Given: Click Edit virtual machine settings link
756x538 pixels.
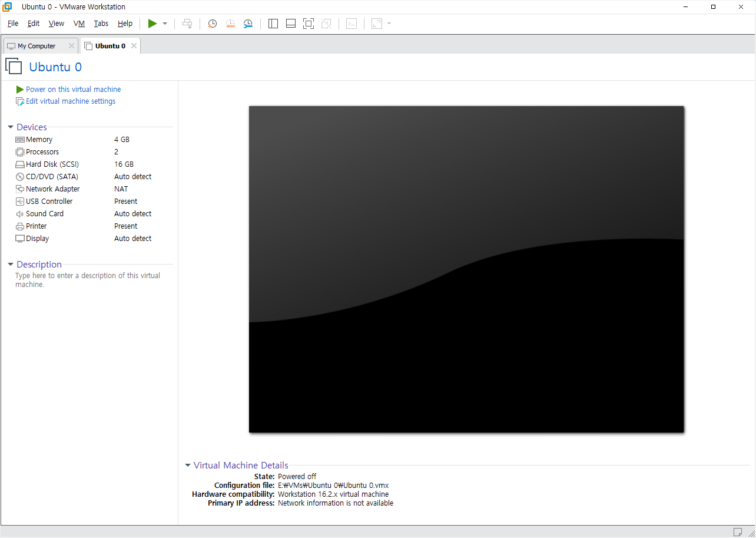Looking at the screenshot, I should click(71, 101).
